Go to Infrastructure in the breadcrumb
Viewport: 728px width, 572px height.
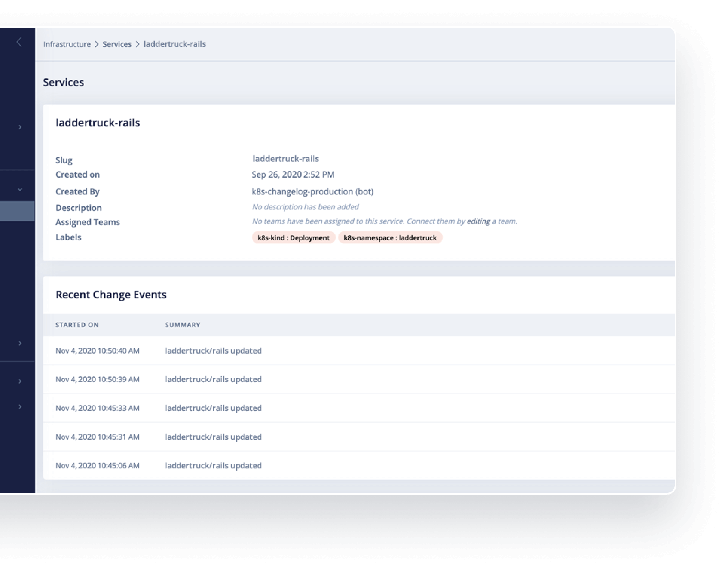(67, 44)
